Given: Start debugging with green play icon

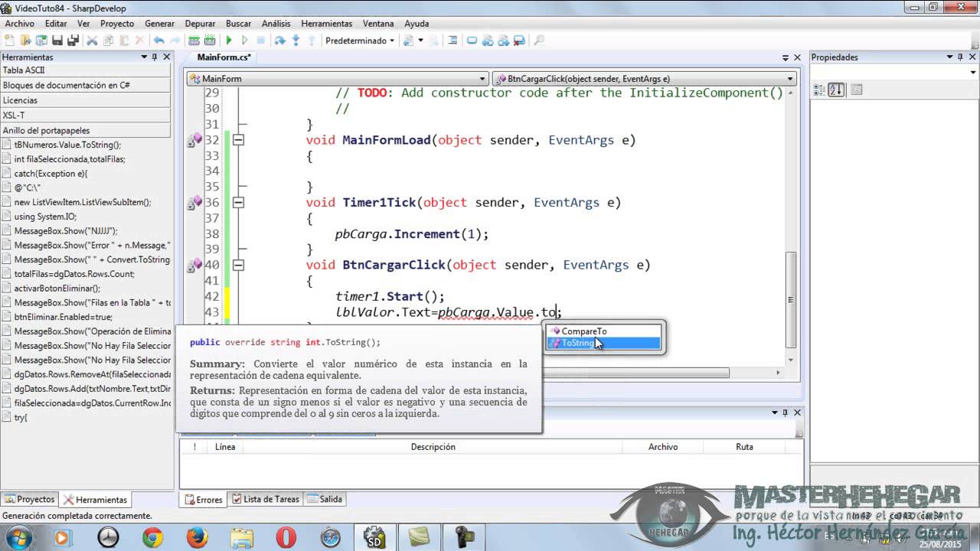Looking at the screenshot, I should click(229, 41).
